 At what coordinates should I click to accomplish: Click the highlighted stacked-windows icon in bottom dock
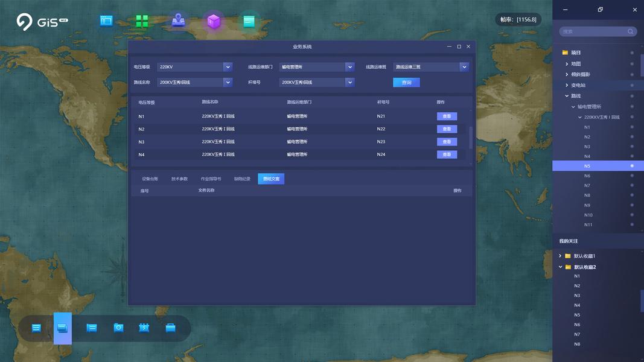tap(62, 328)
